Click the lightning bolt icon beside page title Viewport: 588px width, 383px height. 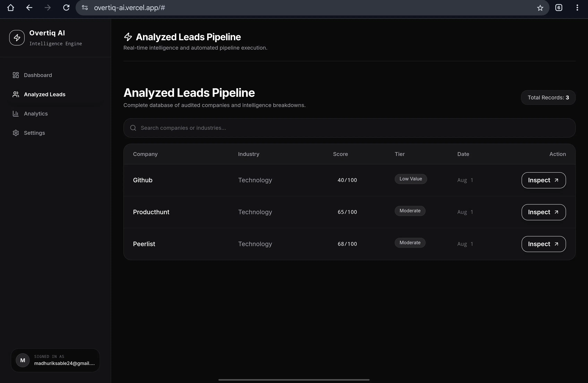[128, 37]
